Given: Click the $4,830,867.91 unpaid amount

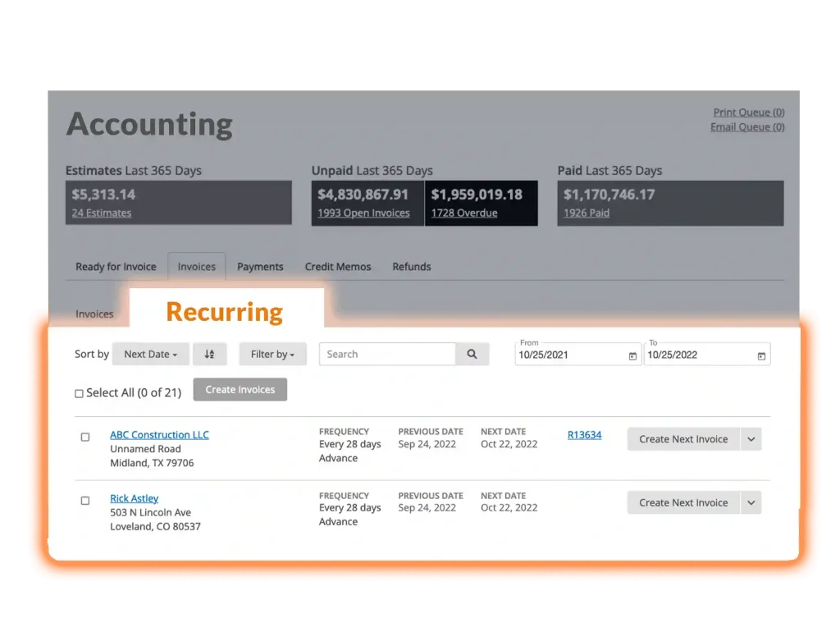Looking at the screenshot, I should tap(363, 195).
